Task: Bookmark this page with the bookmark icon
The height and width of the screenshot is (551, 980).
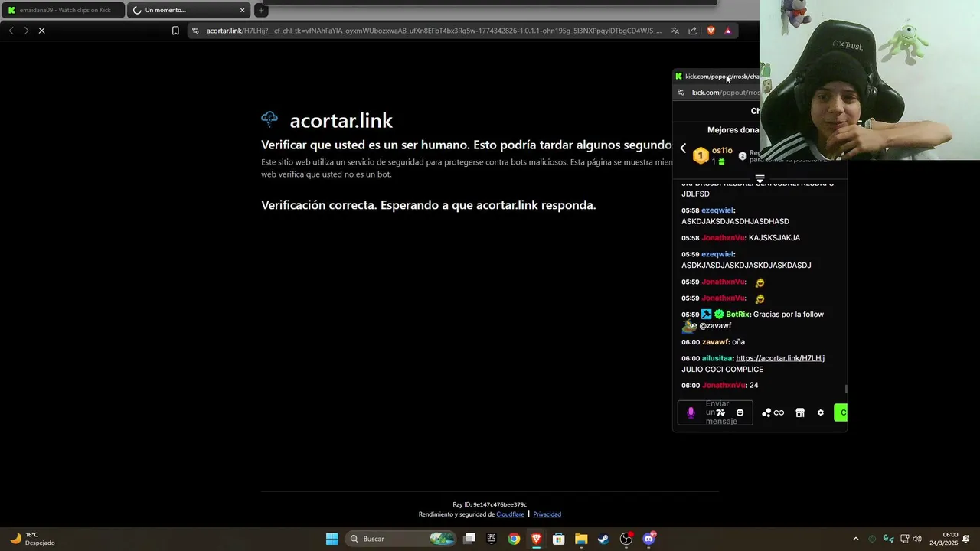Action: pyautogui.click(x=175, y=31)
